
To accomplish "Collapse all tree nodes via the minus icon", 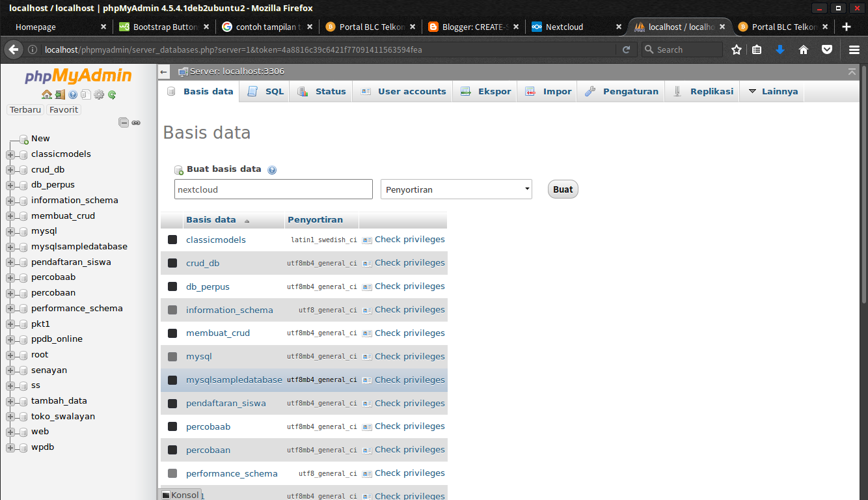I will coord(124,122).
